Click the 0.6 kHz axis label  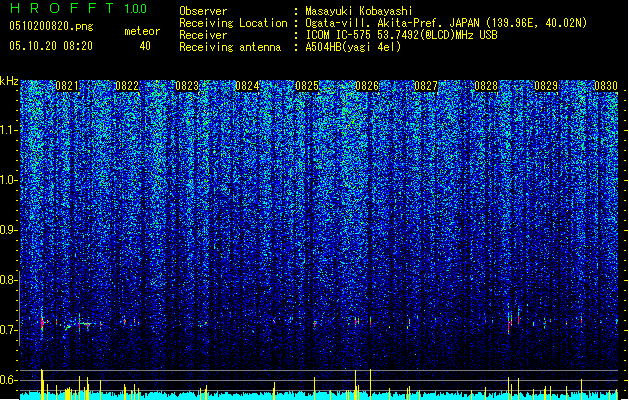click(8, 380)
